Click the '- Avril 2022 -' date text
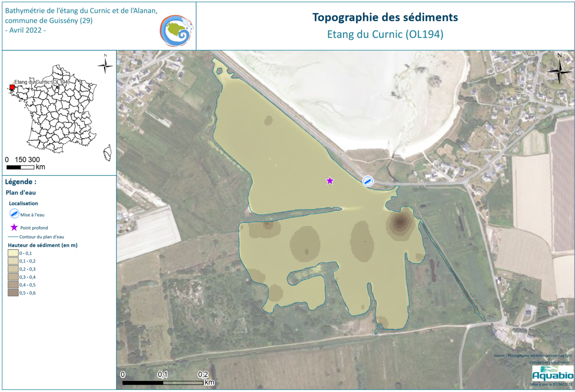The width and height of the screenshot is (575, 392). pyautogui.click(x=26, y=30)
